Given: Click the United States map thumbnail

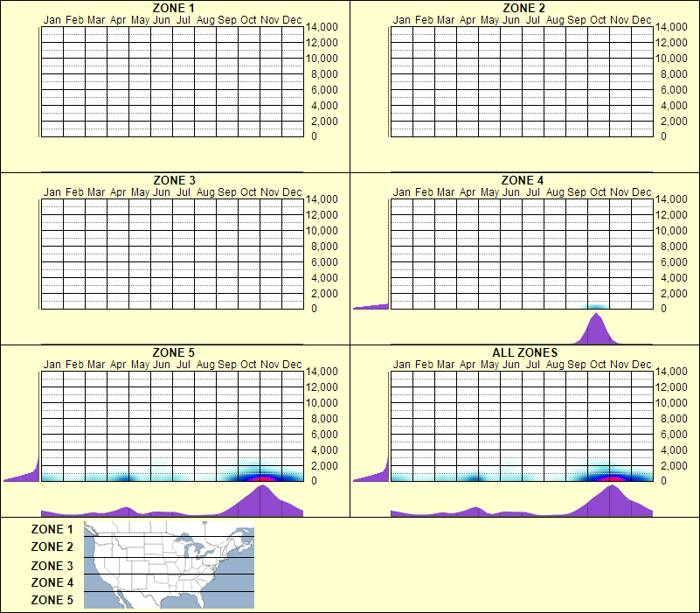Looking at the screenshot, I should (168, 565).
